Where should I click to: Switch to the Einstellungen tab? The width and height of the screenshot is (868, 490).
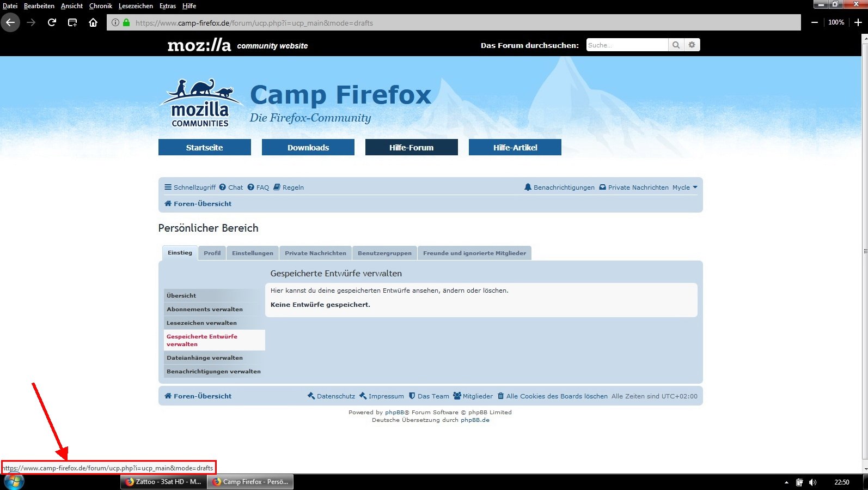click(253, 253)
